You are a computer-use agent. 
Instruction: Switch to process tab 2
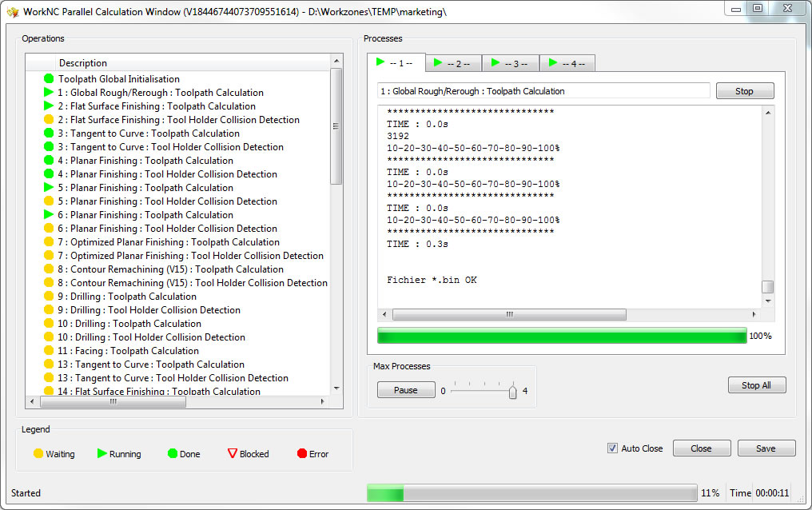[x=453, y=63]
